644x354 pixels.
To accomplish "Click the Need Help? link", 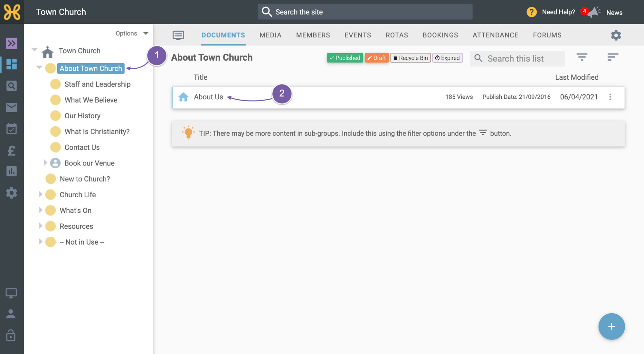I will pos(558,12).
